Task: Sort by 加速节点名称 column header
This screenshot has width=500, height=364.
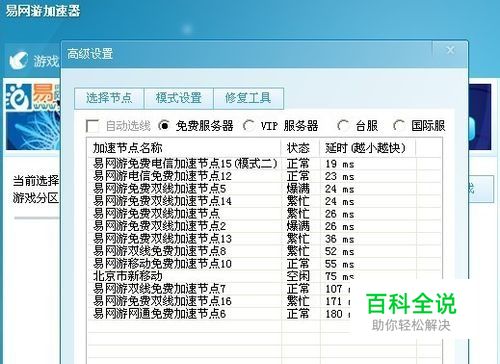Action: pos(184,148)
